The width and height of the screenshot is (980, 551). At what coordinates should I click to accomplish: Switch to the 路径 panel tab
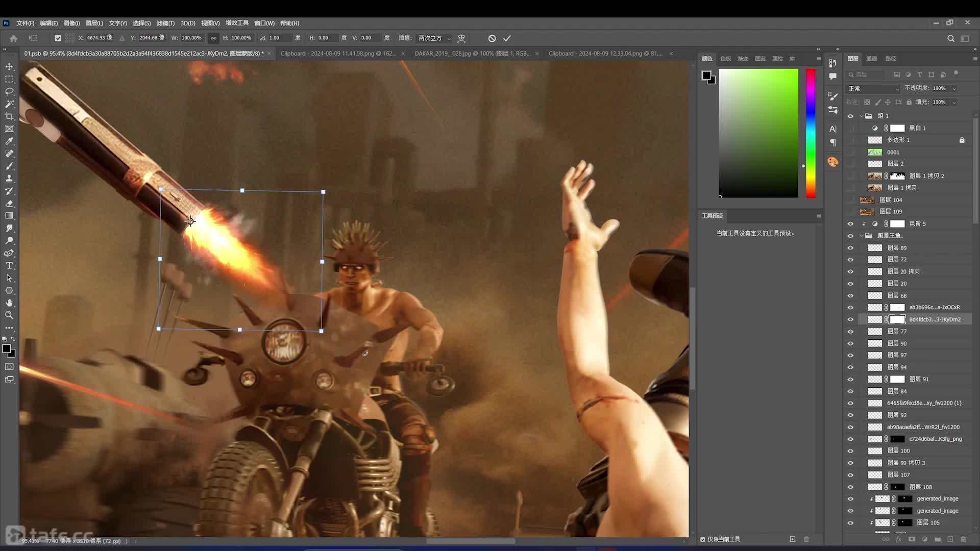click(x=891, y=59)
